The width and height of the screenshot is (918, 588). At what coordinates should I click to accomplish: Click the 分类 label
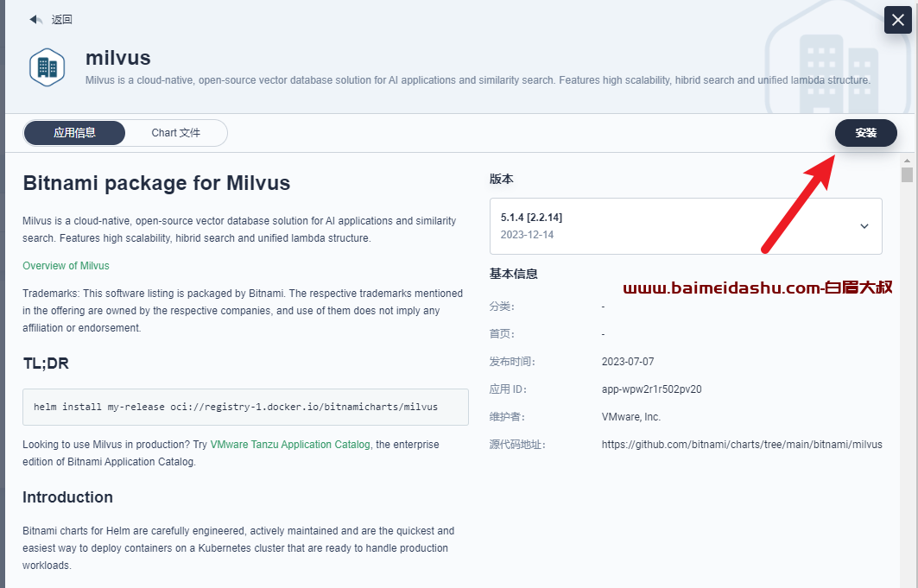[502, 307]
